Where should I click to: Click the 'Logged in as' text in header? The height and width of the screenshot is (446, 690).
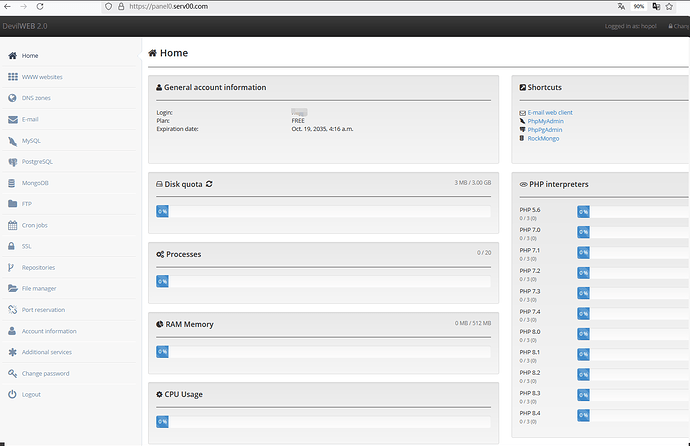[631, 26]
